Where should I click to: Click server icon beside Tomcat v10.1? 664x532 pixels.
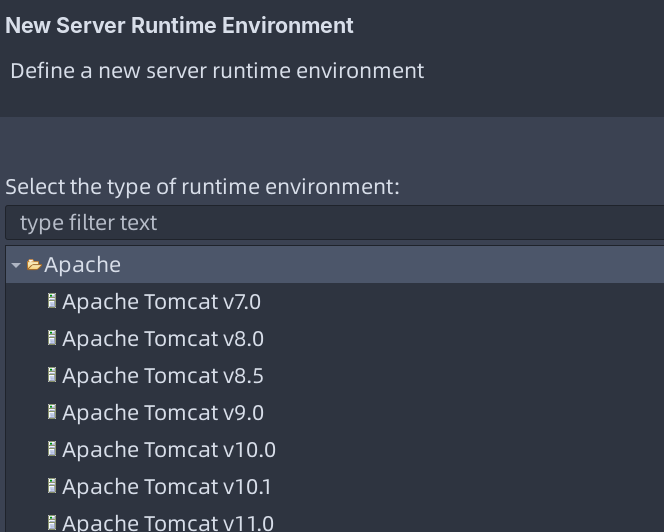point(52,486)
